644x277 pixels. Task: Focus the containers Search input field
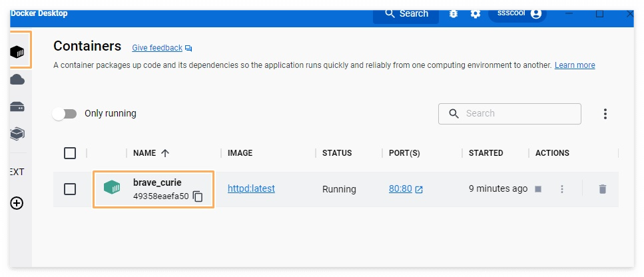[509, 114]
